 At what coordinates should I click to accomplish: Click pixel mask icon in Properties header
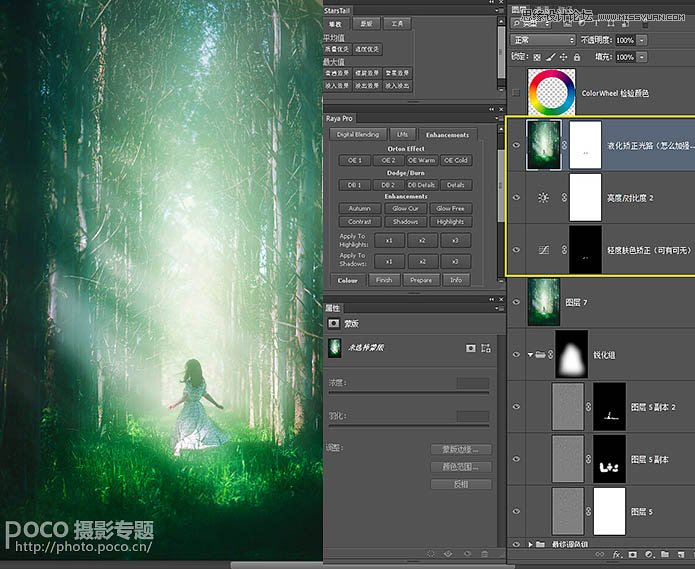333,323
